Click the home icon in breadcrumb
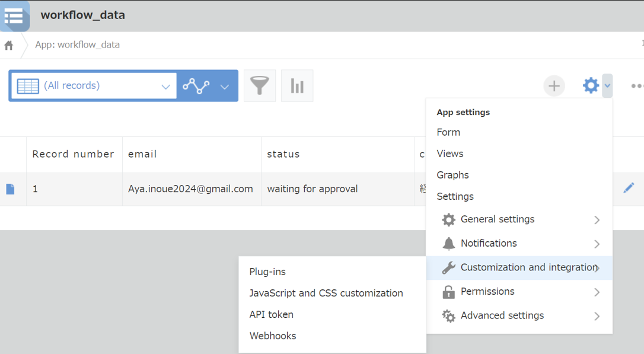 coord(9,45)
